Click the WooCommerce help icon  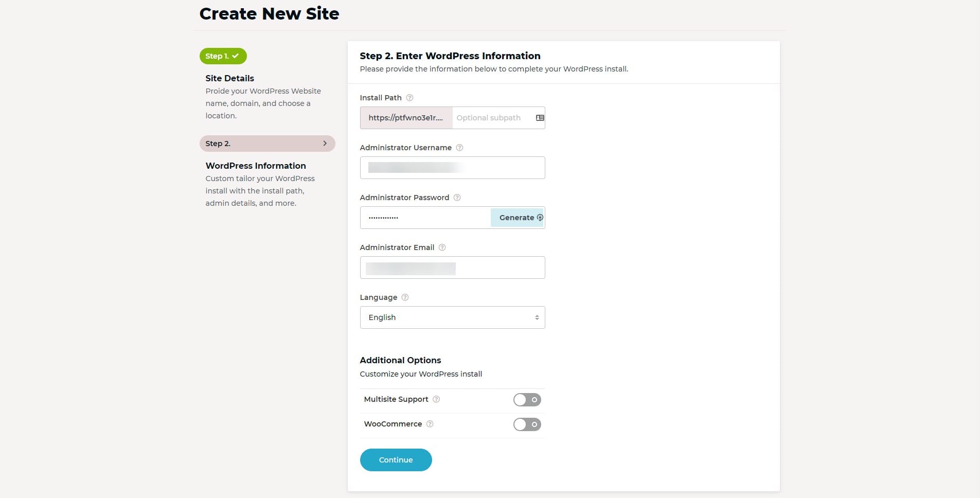click(430, 424)
